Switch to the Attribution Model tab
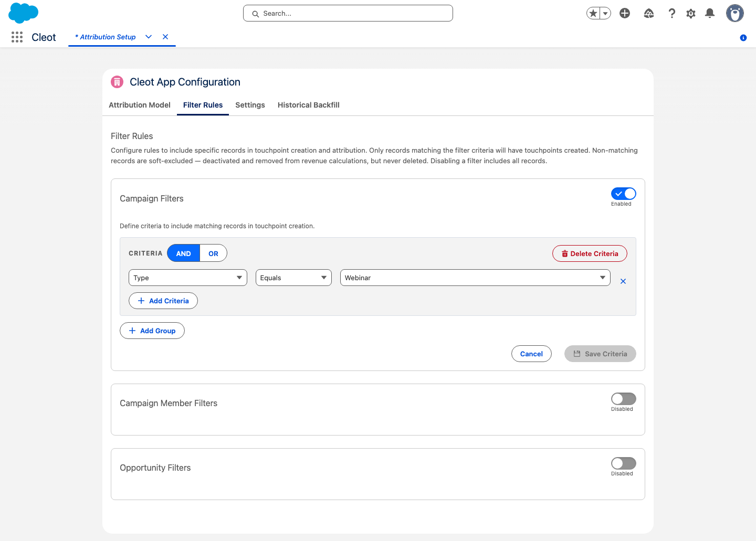This screenshot has height=541, width=756. point(140,105)
